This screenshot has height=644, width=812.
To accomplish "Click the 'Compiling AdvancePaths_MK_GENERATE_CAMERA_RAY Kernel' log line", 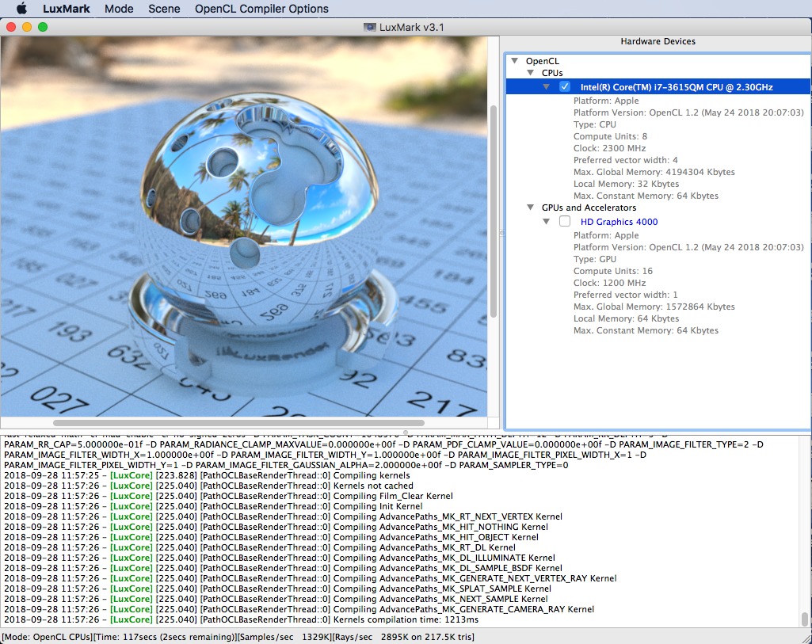I will tap(299, 609).
